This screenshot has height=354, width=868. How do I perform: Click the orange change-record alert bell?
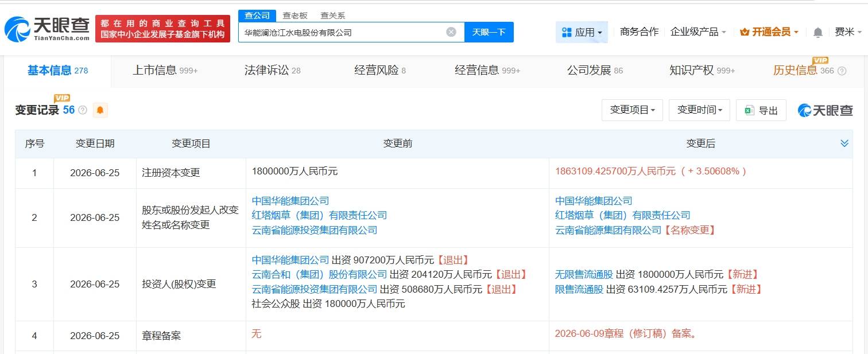[100, 110]
